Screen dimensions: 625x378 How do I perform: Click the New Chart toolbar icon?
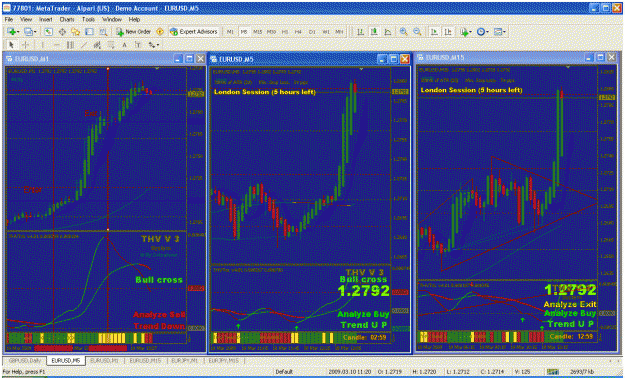coord(11,32)
